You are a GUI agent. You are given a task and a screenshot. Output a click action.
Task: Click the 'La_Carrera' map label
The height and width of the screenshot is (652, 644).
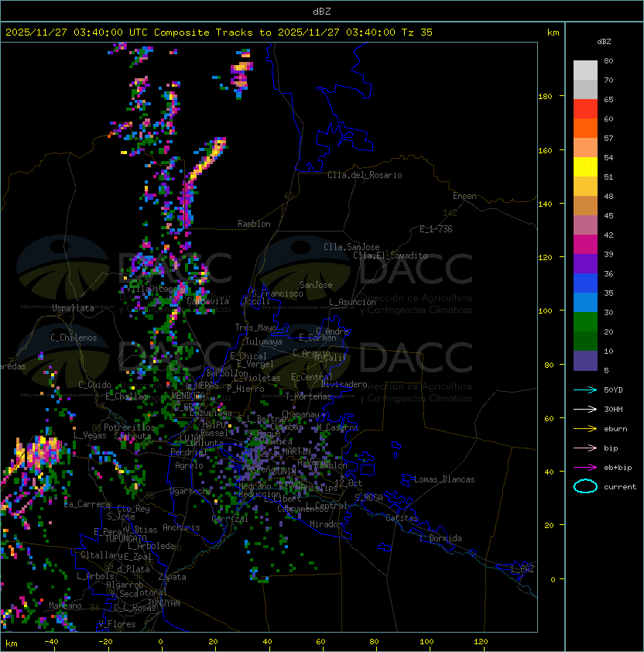87,504
